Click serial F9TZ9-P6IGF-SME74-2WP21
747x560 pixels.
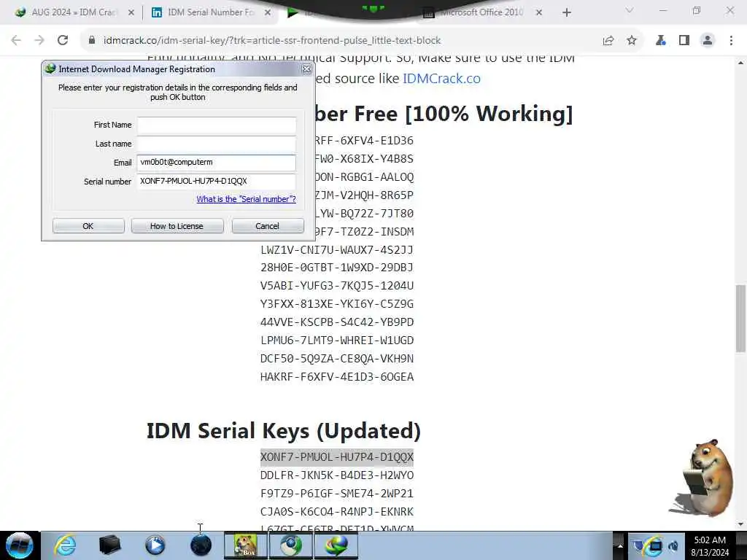click(x=337, y=494)
